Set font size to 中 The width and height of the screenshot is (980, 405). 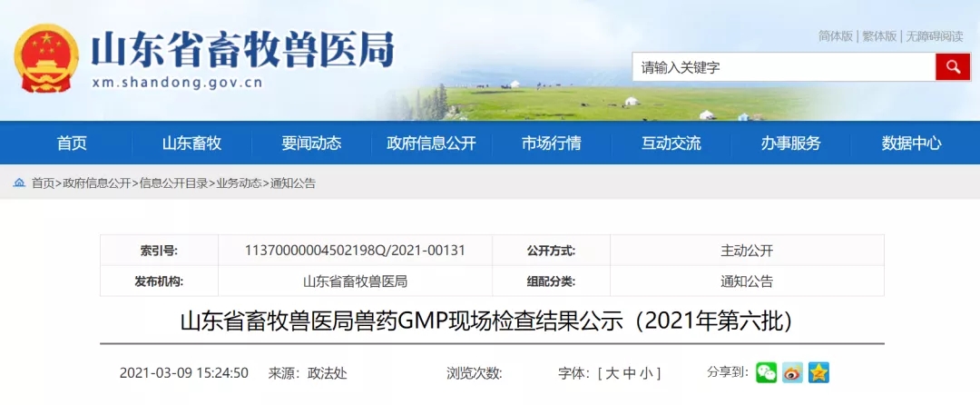[630, 373]
